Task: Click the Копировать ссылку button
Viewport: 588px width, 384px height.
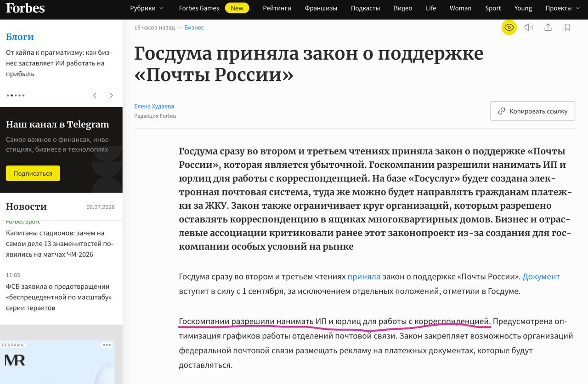Action: [x=532, y=111]
